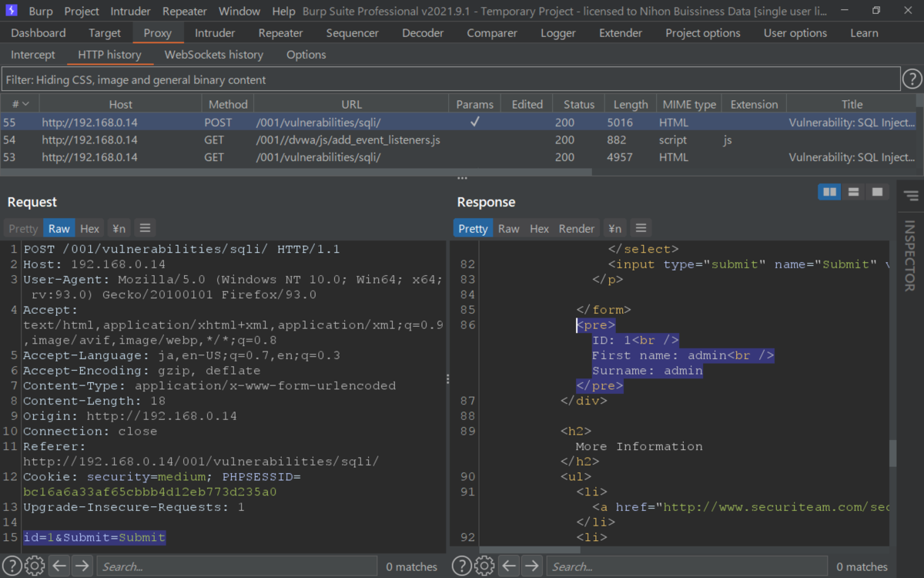Open Response search settings gear
Image resolution: width=924 pixels, height=578 pixels.
pos(484,566)
